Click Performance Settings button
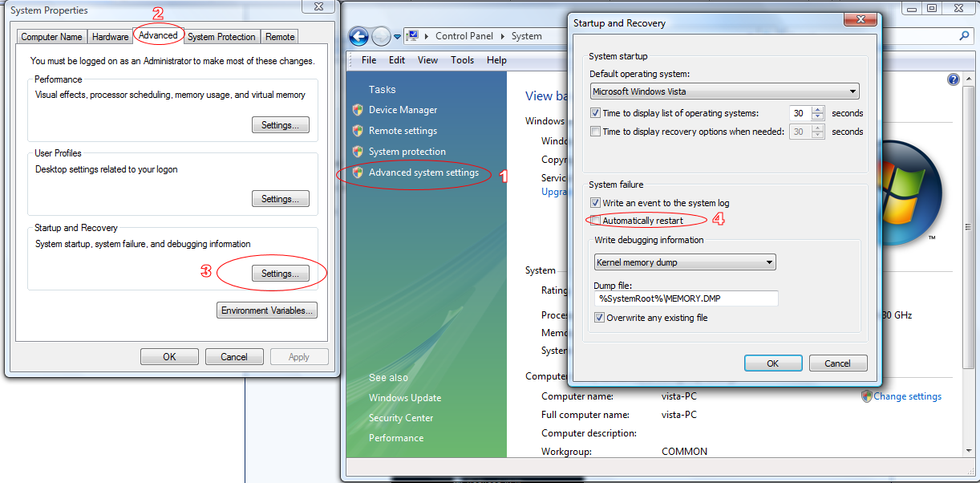980x483 pixels. pos(281,125)
